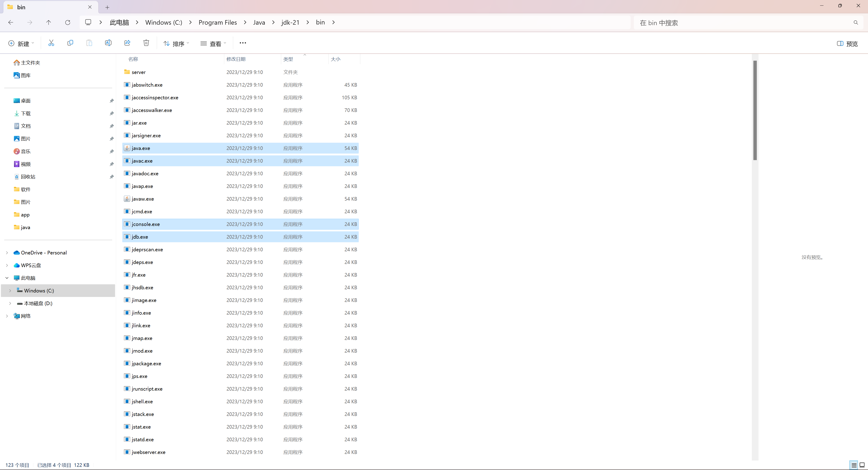Click the pin icon next to 下载
The width and height of the screenshot is (868, 470).
click(x=111, y=114)
